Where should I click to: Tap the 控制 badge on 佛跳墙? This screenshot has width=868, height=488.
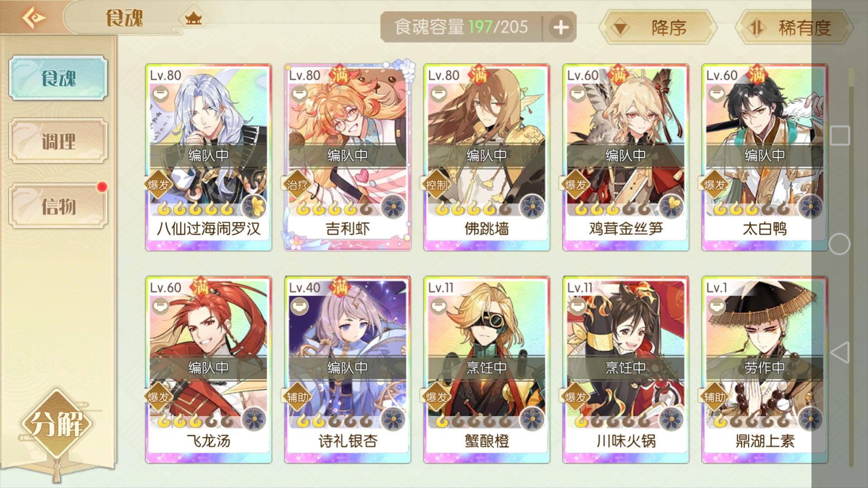[436, 184]
